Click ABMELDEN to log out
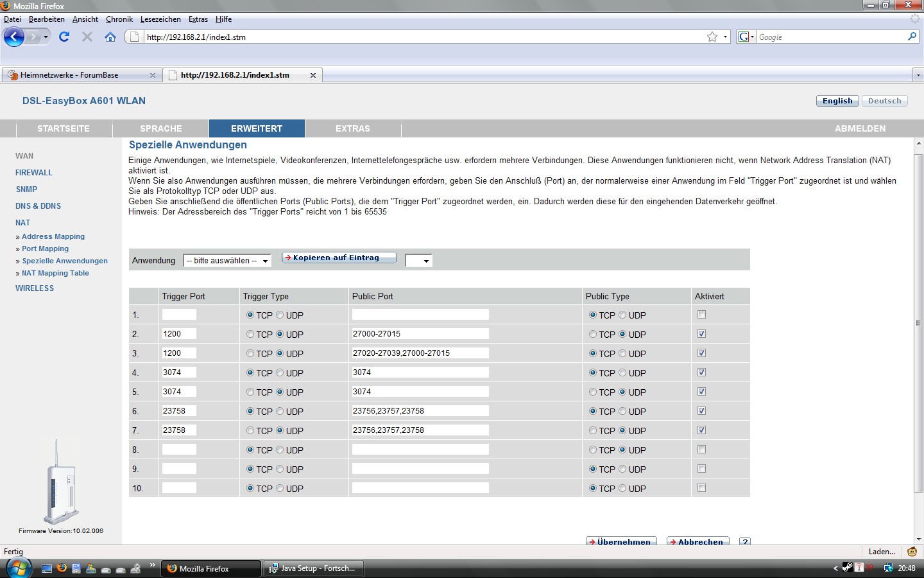The width and height of the screenshot is (924, 578). click(860, 128)
